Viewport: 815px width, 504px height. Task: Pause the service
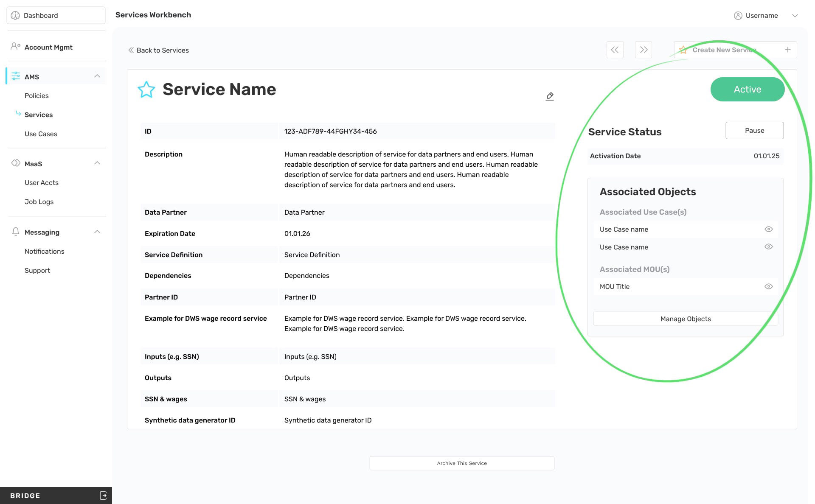pos(754,130)
